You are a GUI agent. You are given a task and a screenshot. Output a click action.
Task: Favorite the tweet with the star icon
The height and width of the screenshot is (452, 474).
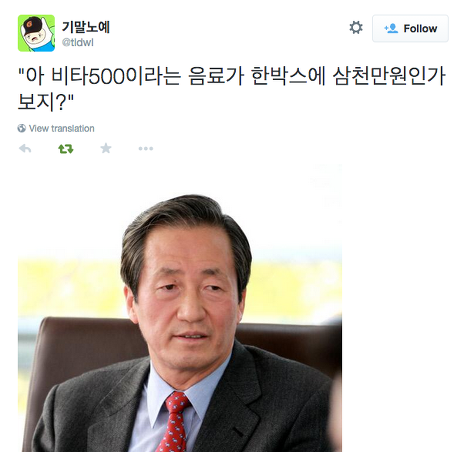point(106,148)
